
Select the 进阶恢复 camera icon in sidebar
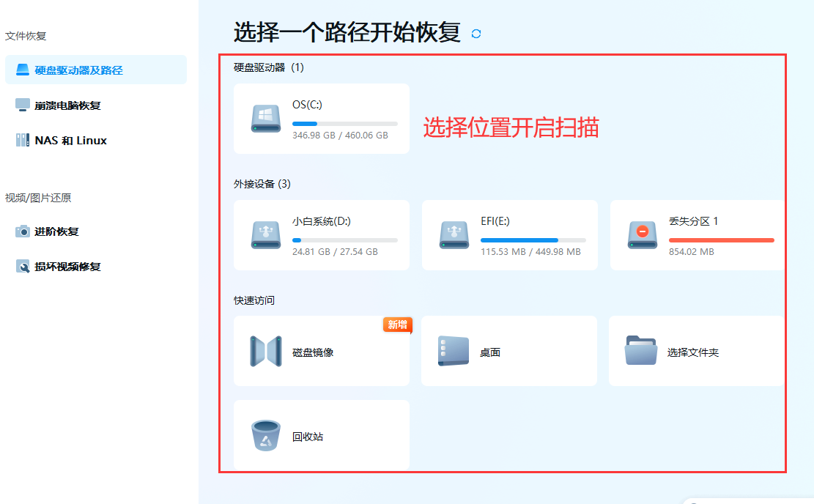point(21,232)
